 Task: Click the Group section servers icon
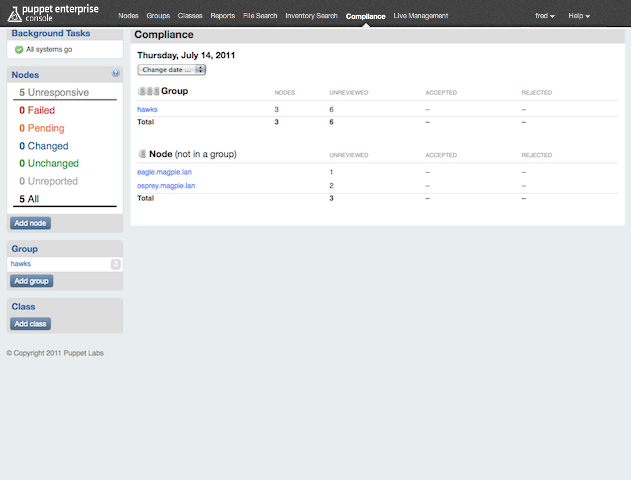coord(148,91)
